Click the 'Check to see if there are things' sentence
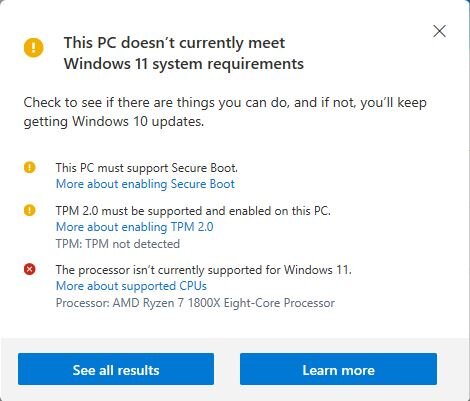The image size is (470, 401). pyautogui.click(x=225, y=103)
